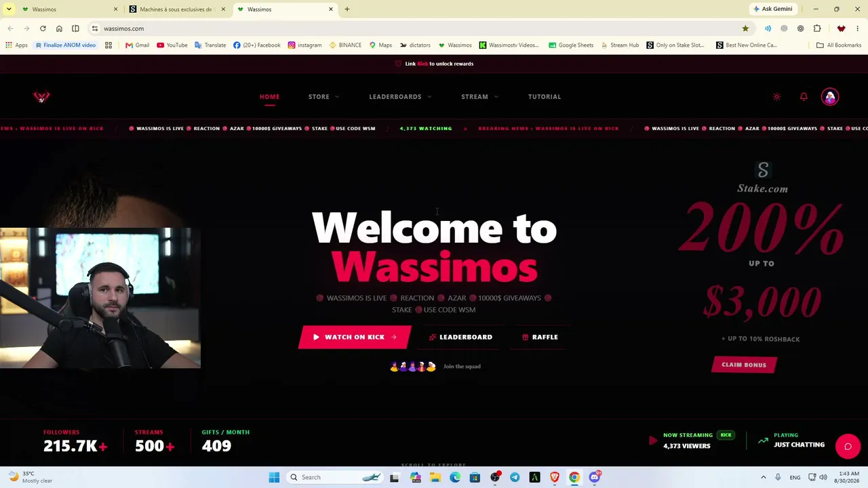Open the Extensions puzzle icon
Image resolution: width=868 pixels, height=488 pixels.
click(817, 28)
